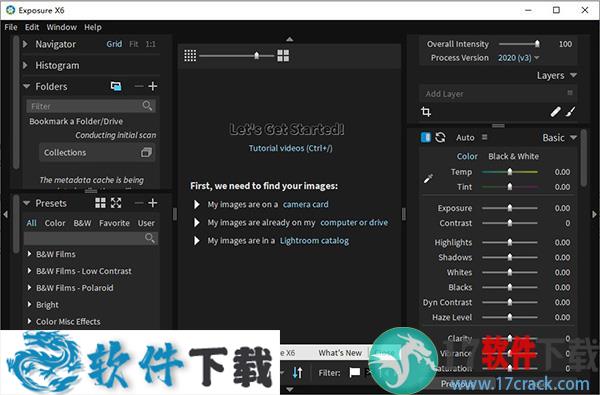
Task: Click the brush tool in Layers panel
Action: click(571, 112)
